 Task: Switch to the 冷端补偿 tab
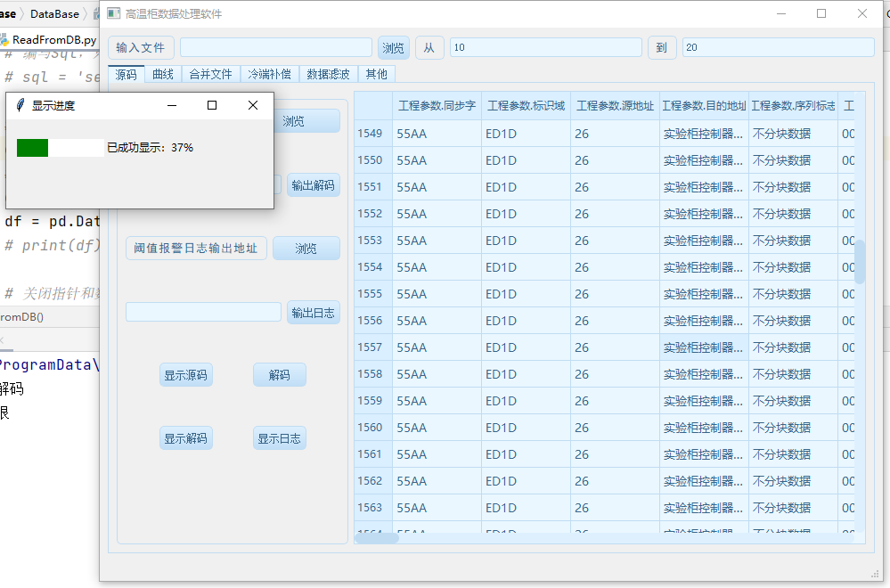coord(269,74)
